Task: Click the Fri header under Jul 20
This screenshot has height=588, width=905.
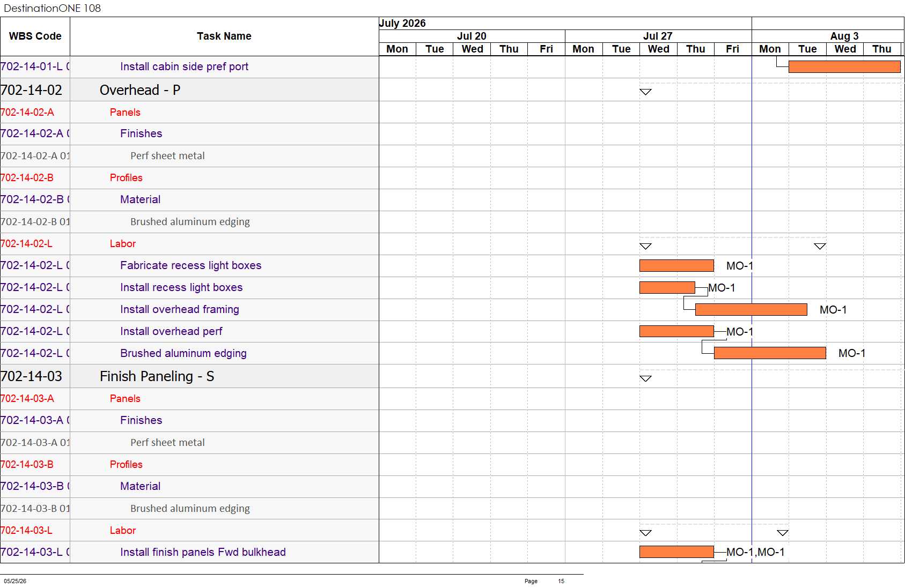Action: click(x=546, y=49)
